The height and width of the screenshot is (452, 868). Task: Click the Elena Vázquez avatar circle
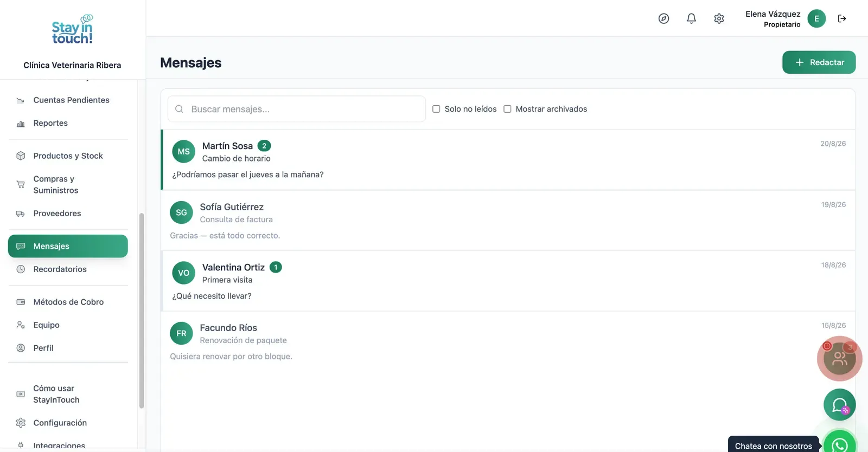[816, 18]
